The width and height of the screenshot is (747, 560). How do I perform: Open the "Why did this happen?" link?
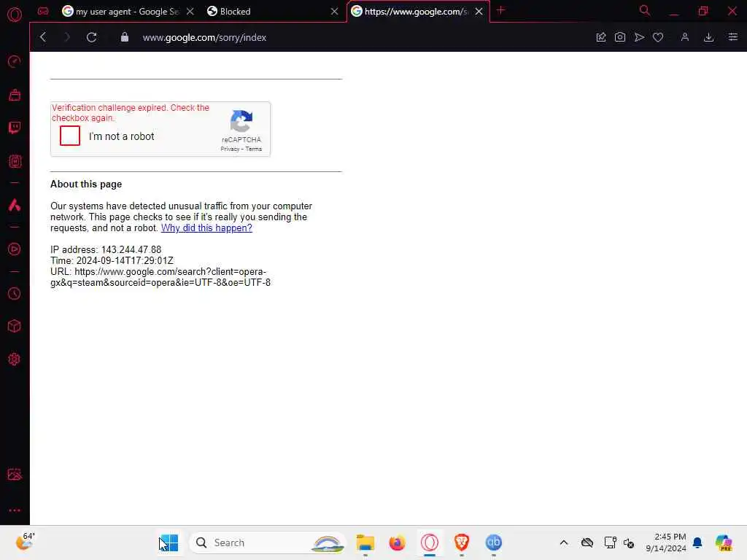pyautogui.click(x=206, y=228)
